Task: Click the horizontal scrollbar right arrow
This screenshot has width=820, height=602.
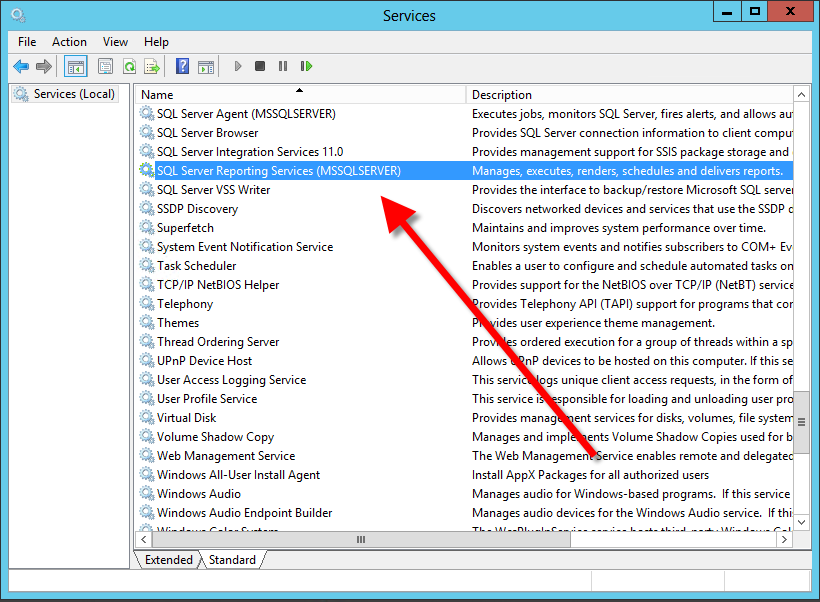Action: [x=784, y=539]
